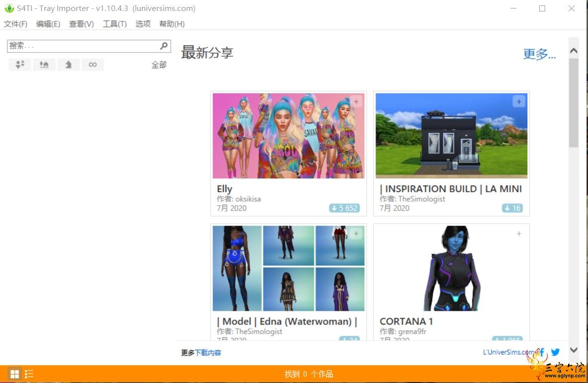Close the Tray Importer window
588x383 pixels.
[571, 8]
